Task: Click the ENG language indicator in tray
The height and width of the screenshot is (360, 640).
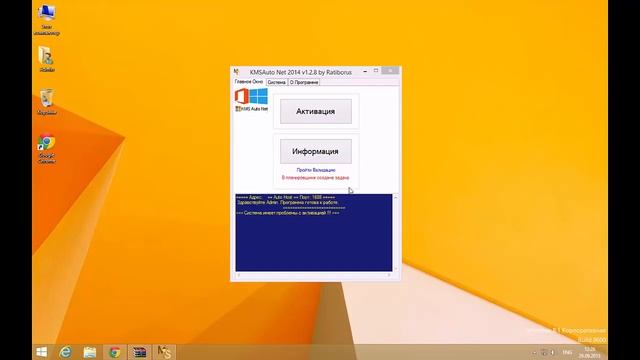Action: click(x=567, y=352)
